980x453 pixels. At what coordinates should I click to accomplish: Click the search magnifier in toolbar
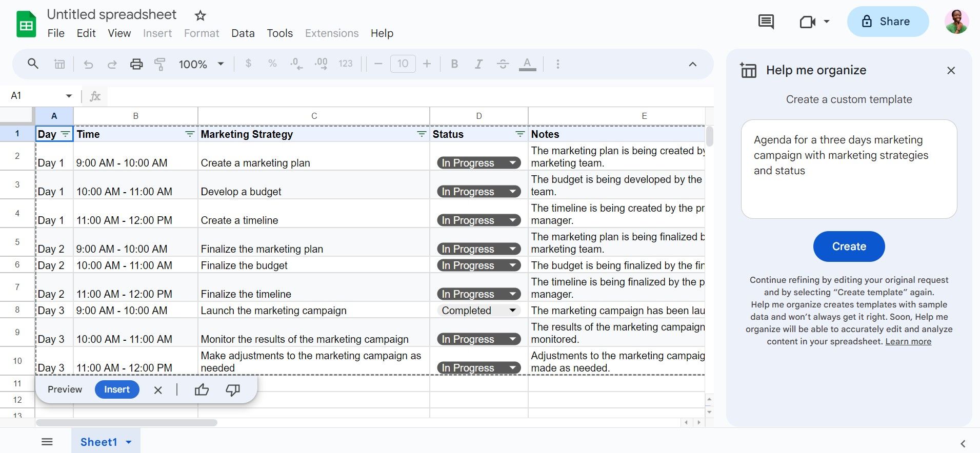(33, 64)
